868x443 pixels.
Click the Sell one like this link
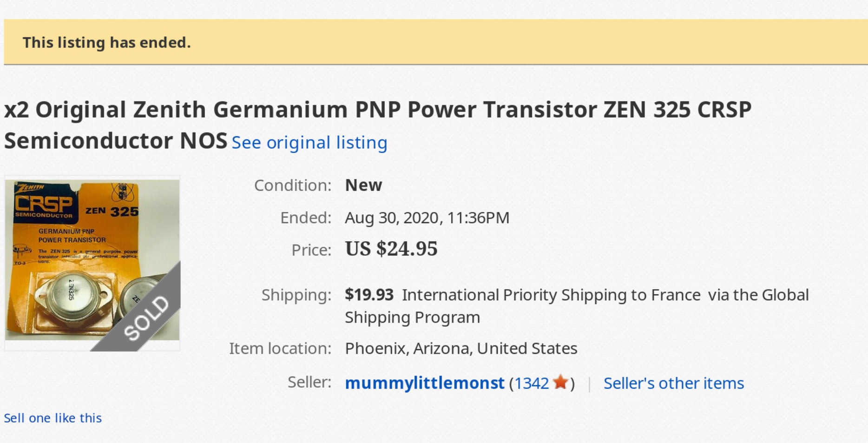tap(53, 418)
